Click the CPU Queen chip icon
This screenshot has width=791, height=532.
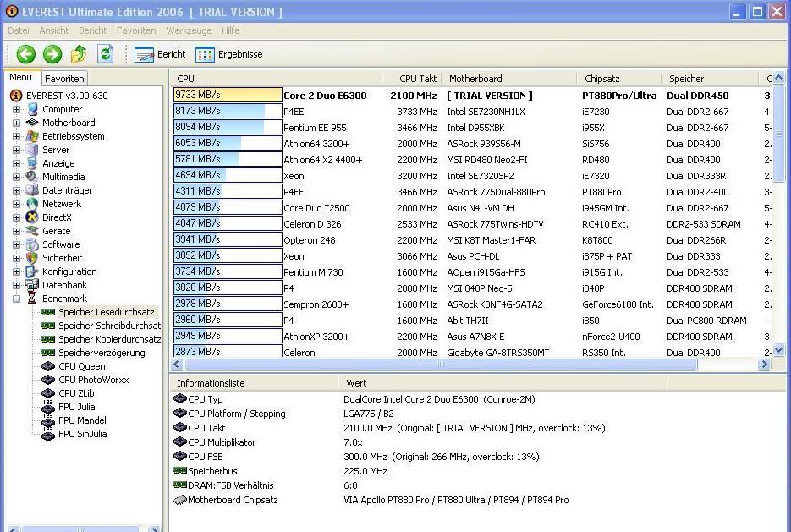point(48,366)
